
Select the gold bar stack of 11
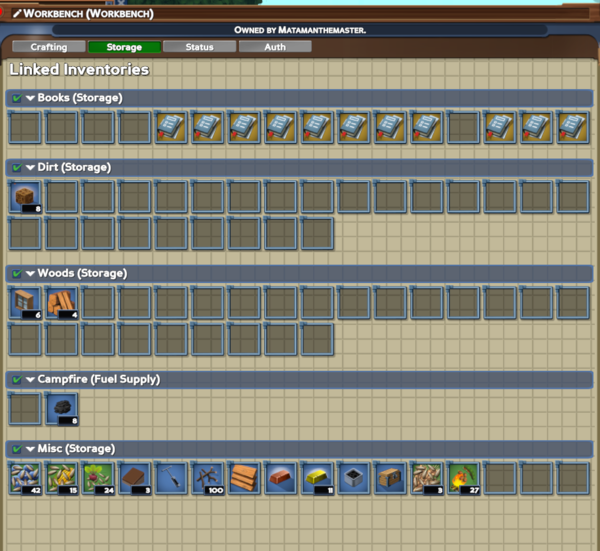tap(317, 478)
